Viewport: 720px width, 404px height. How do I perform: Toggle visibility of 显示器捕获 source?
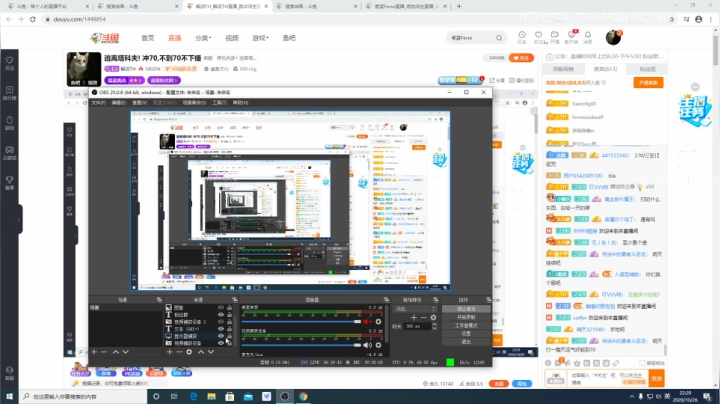tap(221, 336)
